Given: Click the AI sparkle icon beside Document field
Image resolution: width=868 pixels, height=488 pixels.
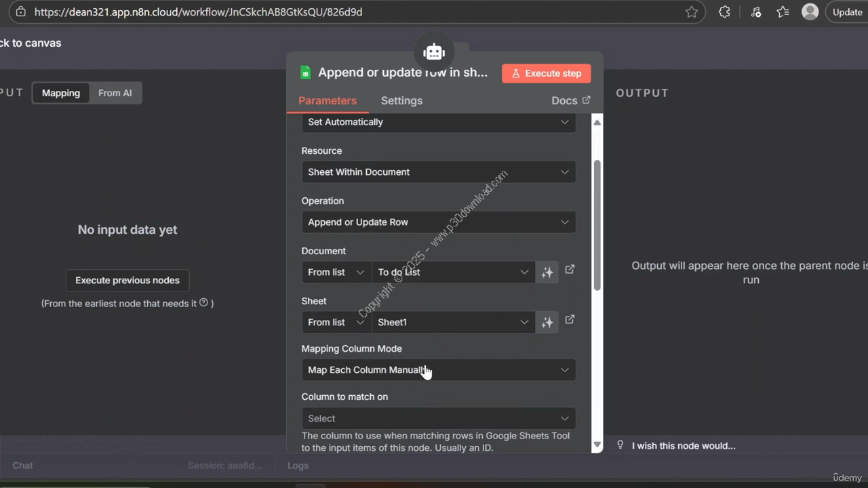Looking at the screenshot, I should pyautogui.click(x=547, y=272).
